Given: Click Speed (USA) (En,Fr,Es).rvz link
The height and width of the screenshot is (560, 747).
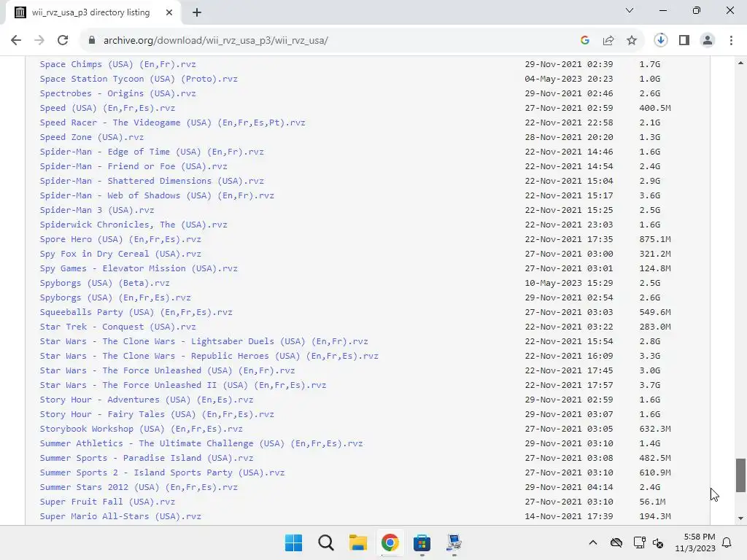Looking at the screenshot, I should pyautogui.click(x=107, y=108).
